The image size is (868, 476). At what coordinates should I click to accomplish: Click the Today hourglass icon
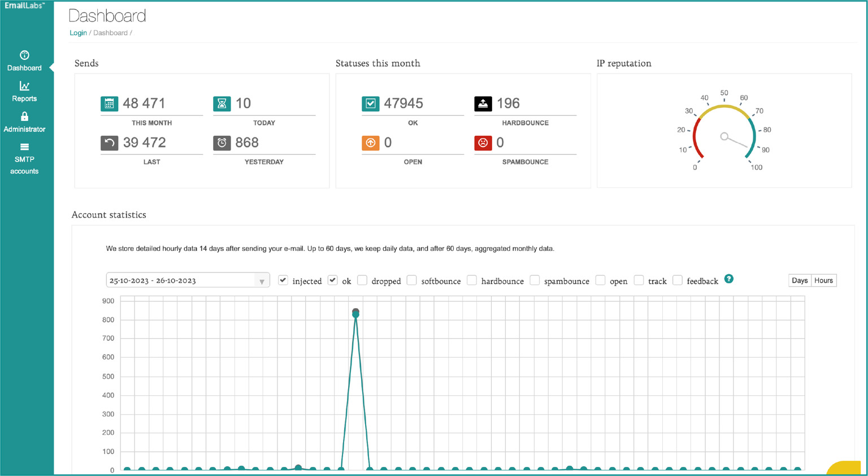tap(222, 103)
